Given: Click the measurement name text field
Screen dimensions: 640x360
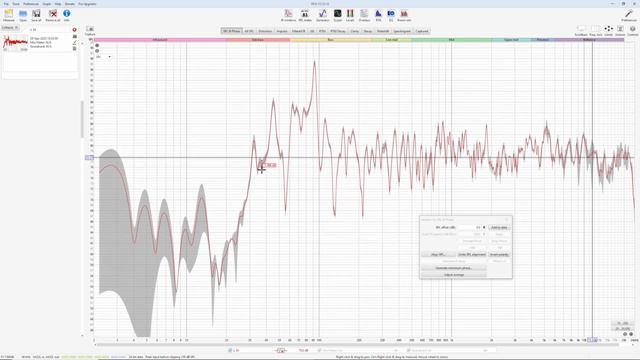Looking at the screenshot, I should (50, 30).
